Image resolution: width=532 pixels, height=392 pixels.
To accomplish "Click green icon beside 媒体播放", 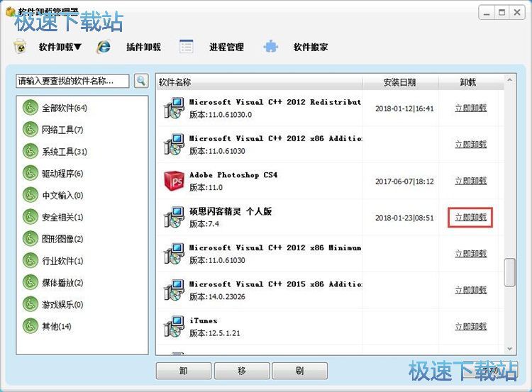I will pos(31,282).
